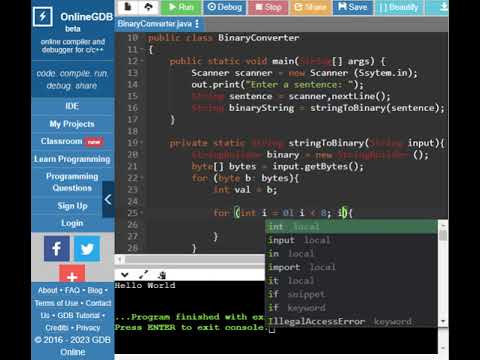This screenshot has width=480, height=360.
Task: Select the BinaryConverter.java file tab
Action: (154, 24)
